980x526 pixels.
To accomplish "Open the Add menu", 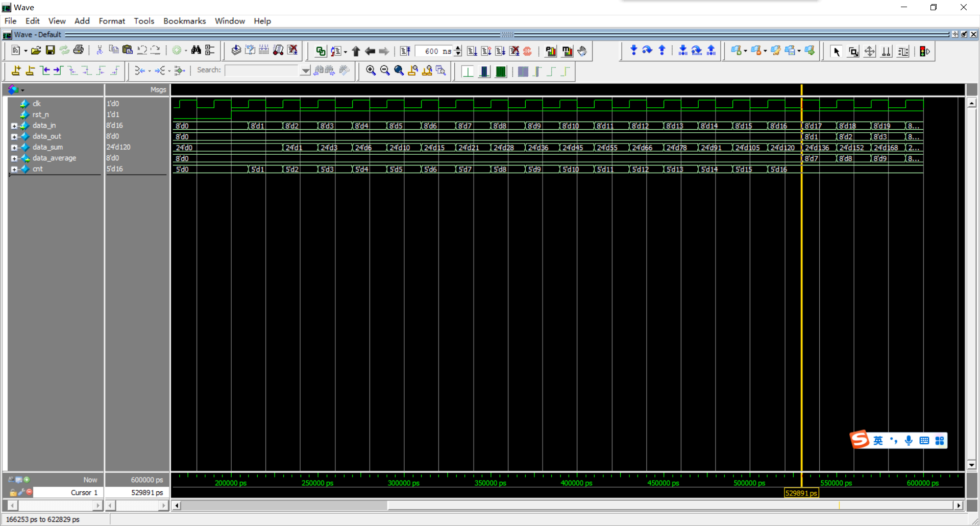I will [x=82, y=21].
